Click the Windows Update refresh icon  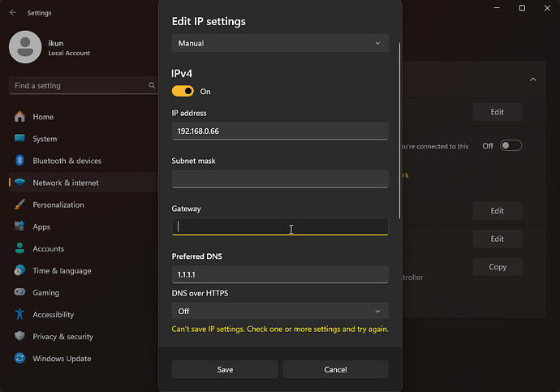point(19,358)
